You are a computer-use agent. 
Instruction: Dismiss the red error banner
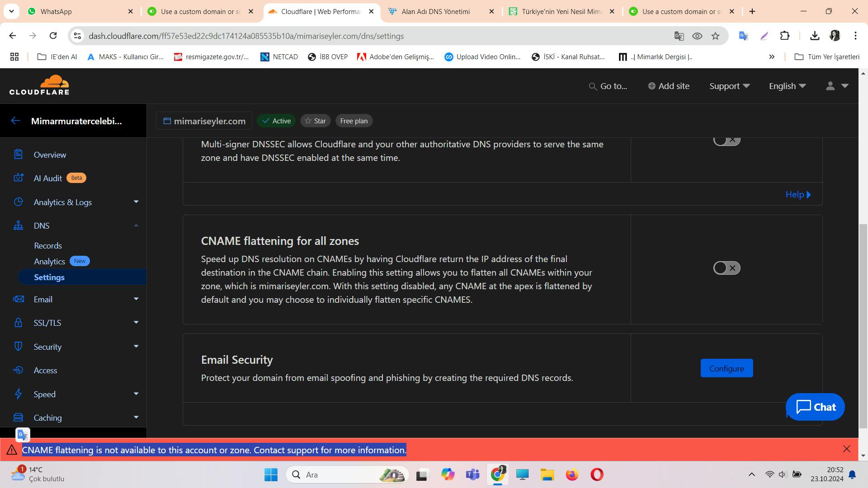tap(846, 449)
